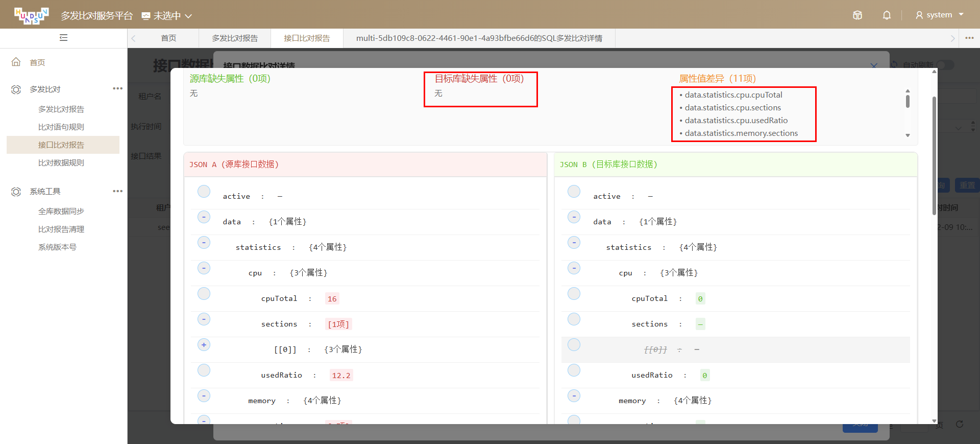Click the 首页 home icon in sidebar
Viewport: 980px width, 444px height.
[x=16, y=62]
